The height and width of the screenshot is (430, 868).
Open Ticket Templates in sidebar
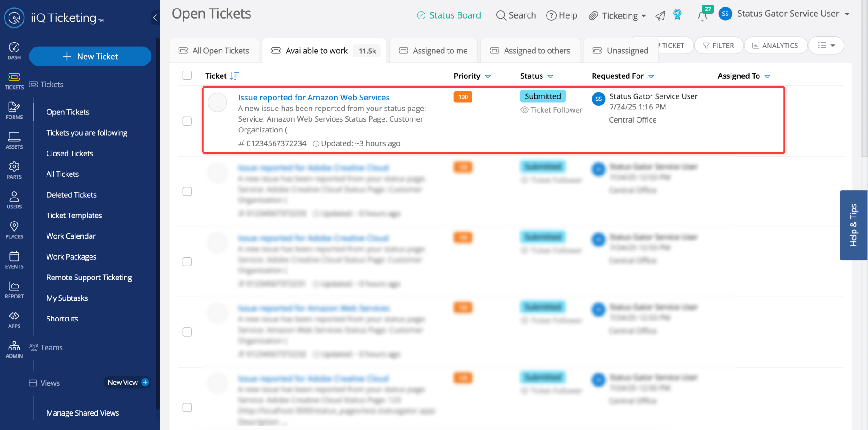(74, 216)
